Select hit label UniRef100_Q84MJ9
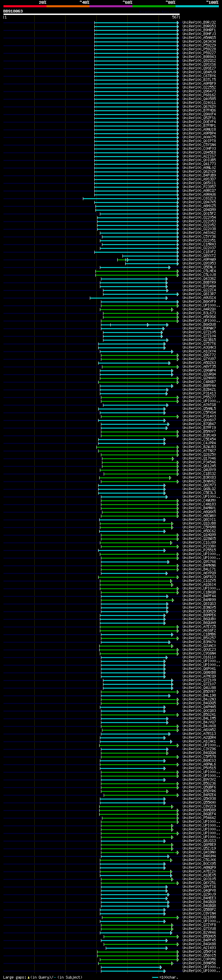The height and width of the screenshot is (980, 222). (x=199, y=72)
